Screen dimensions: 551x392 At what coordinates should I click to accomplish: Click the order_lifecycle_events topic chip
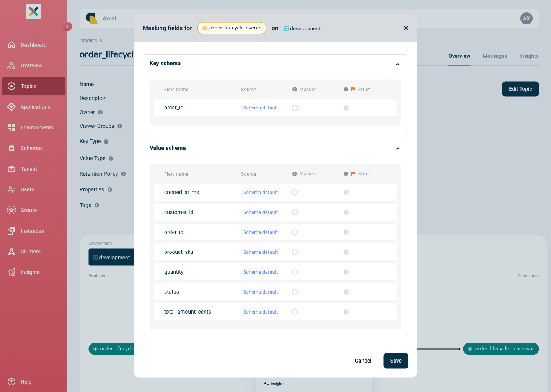coord(232,28)
